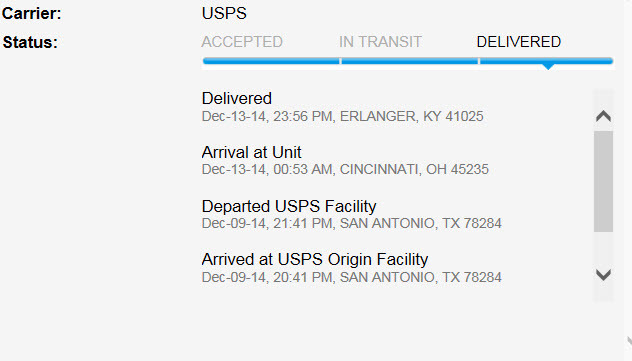Click the middle blue progress bar segment
The height and width of the screenshot is (361, 632).
click(410, 61)
